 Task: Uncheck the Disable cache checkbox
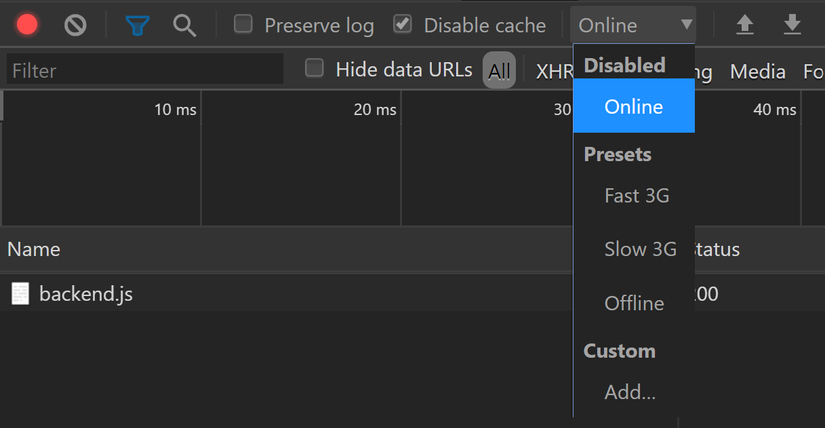click(x=402, y=25)
